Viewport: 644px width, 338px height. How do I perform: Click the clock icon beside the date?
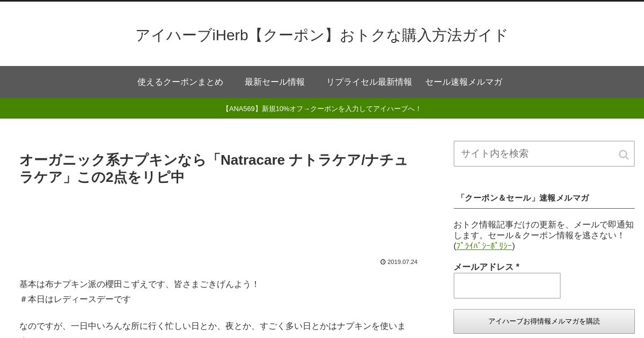tap(383, 262)
